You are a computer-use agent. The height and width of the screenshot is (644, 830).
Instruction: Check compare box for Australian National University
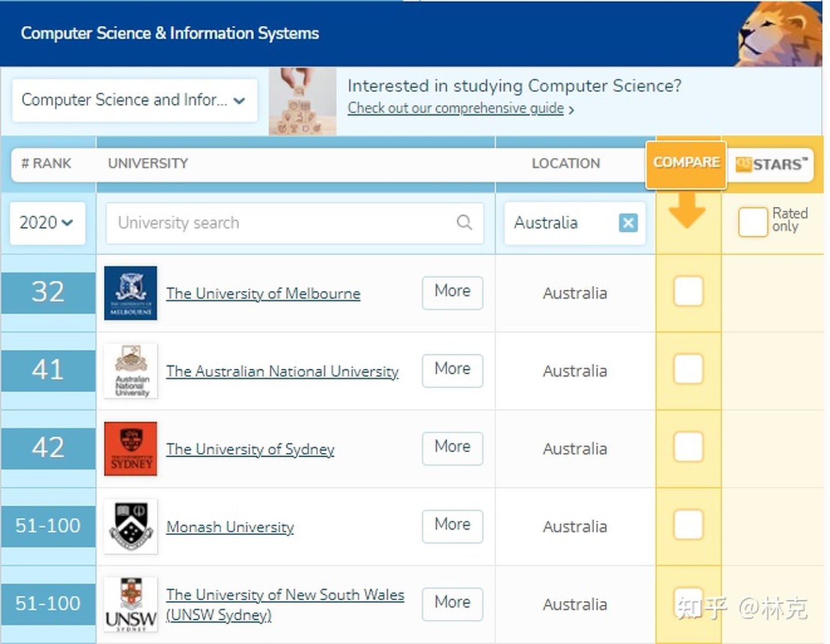click(688, 369)
